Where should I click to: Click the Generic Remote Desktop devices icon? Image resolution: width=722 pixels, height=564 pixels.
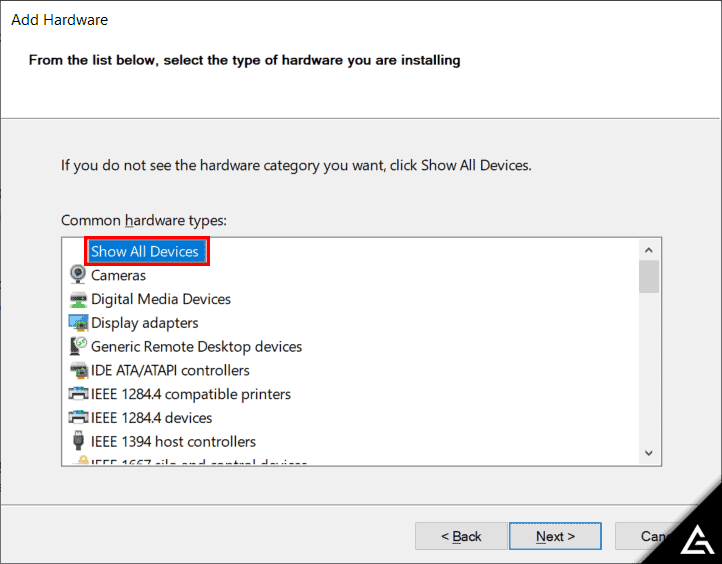78,346
